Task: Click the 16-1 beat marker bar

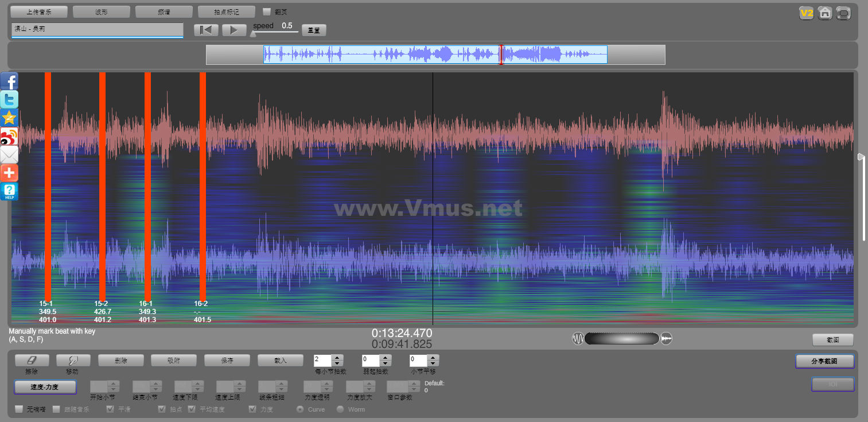Action: pos(148,186)
